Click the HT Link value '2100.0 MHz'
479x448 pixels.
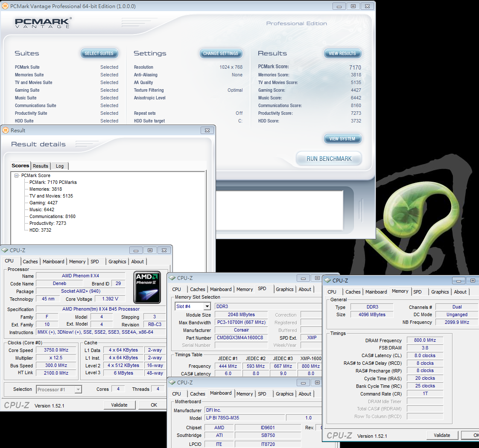[x=56, y=373]
